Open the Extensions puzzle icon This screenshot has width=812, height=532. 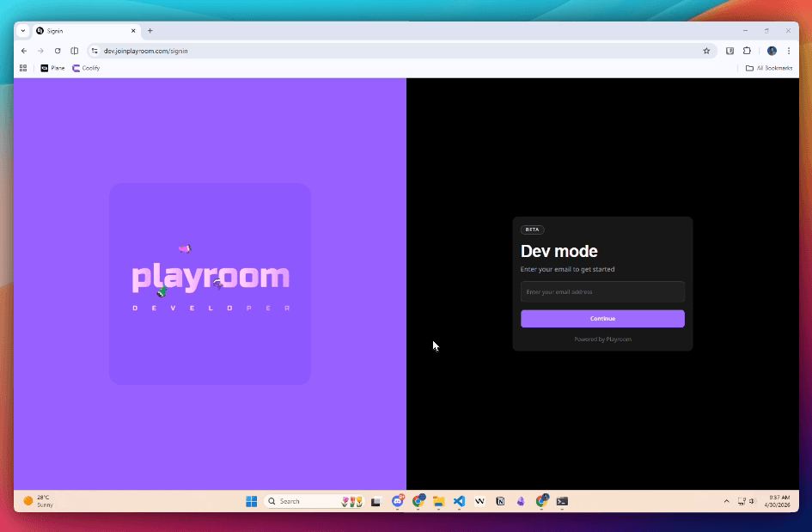click(747, 51)
